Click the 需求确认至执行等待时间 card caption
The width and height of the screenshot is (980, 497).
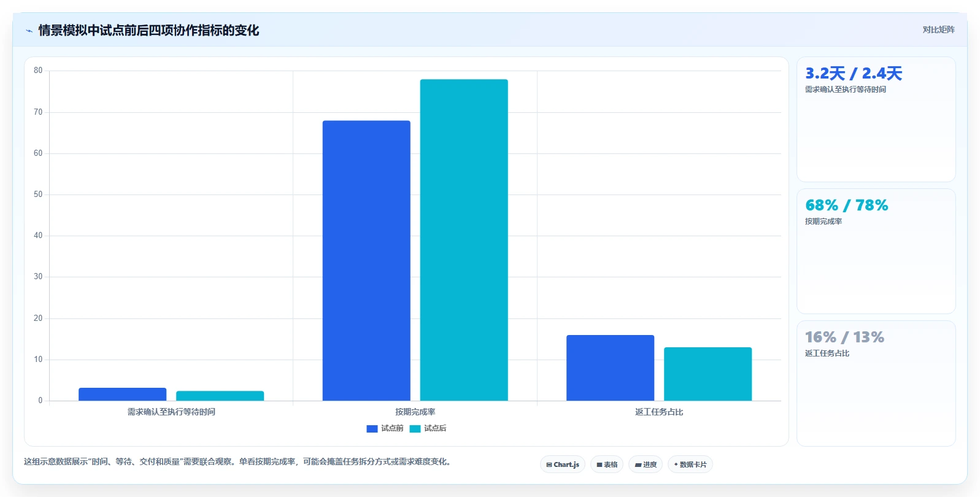[x=845, y=90]
